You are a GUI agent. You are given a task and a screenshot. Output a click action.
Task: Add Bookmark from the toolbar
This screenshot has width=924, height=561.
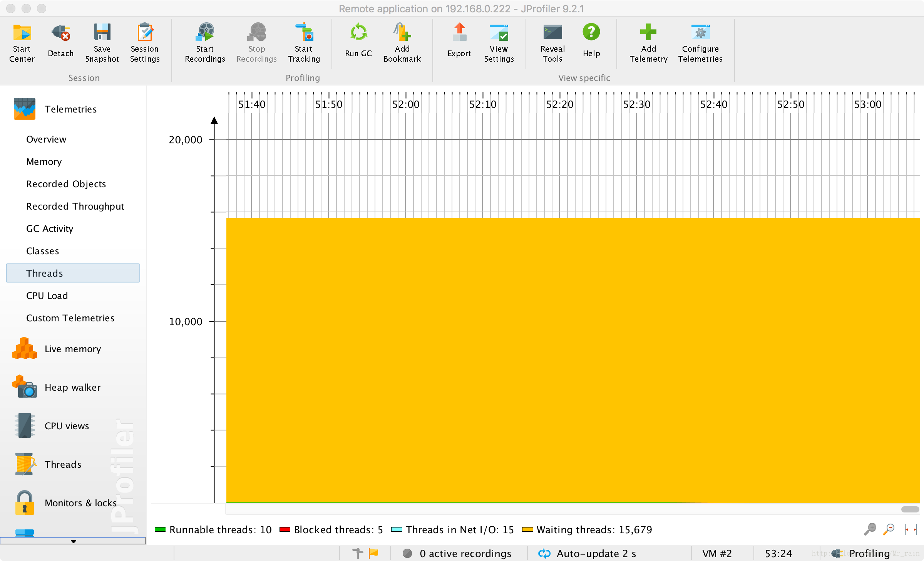click(x=402, y=42)
